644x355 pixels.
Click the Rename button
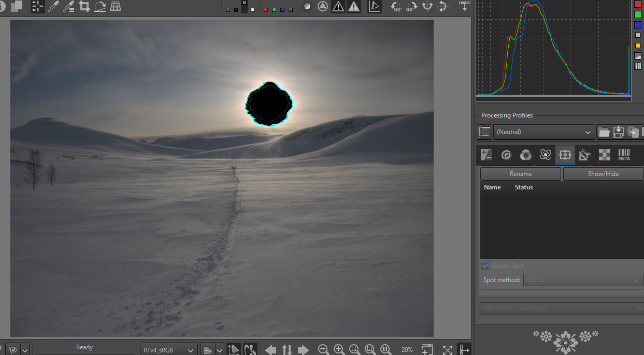pyautogui.click(x=520, y=174)
